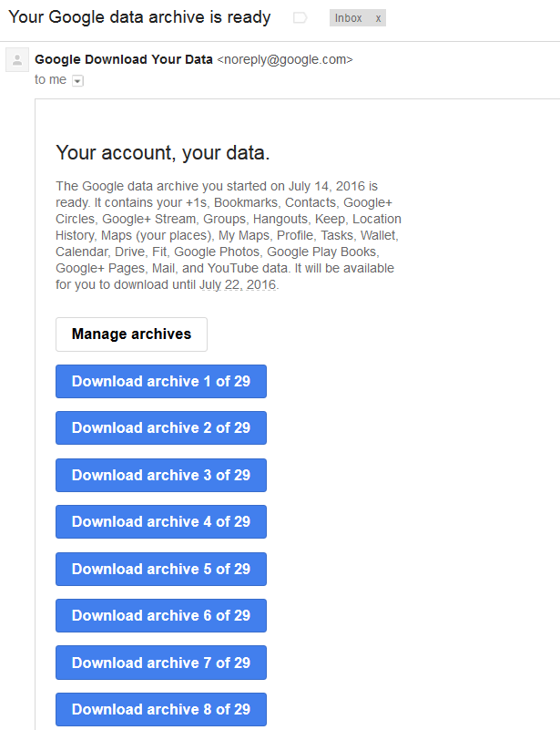560x730 pixels.
Task: Open the Manage archives button
Action: tap(131, 334)
